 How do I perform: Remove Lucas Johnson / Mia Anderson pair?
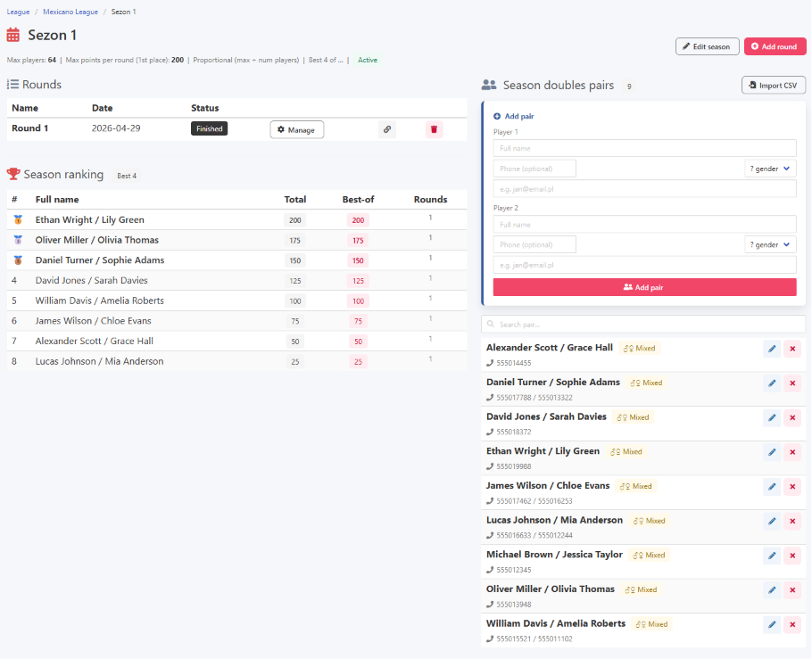pyautogui.click(x=792, y=522)
